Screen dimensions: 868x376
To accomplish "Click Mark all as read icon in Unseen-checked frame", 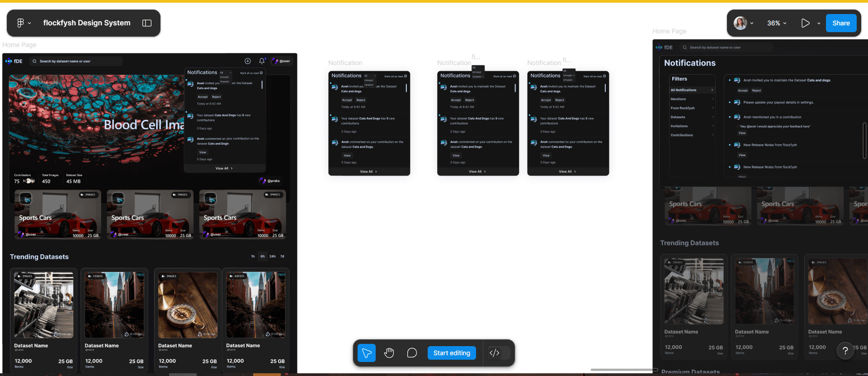I will pyautogui.click(x=514, y=76).
